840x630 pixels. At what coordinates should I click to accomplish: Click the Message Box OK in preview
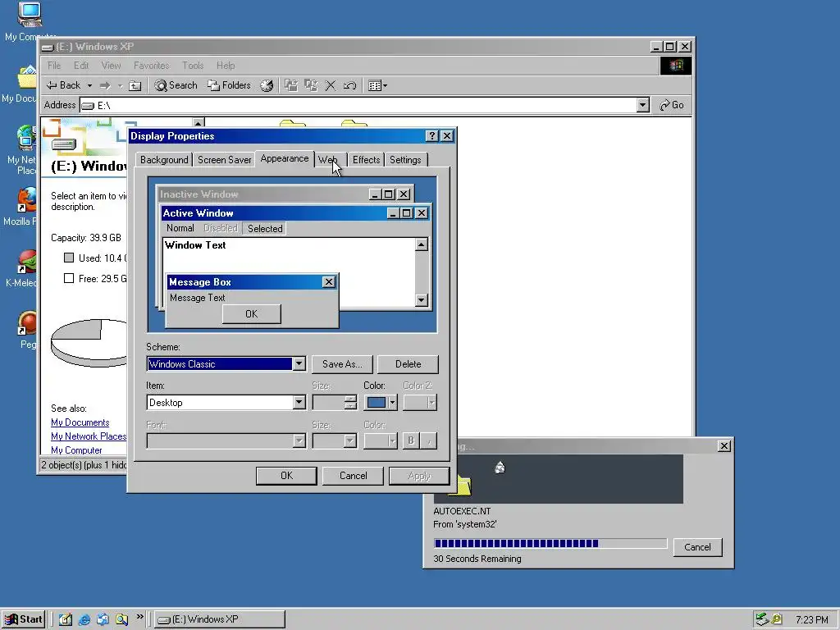(x=252, y=314)
